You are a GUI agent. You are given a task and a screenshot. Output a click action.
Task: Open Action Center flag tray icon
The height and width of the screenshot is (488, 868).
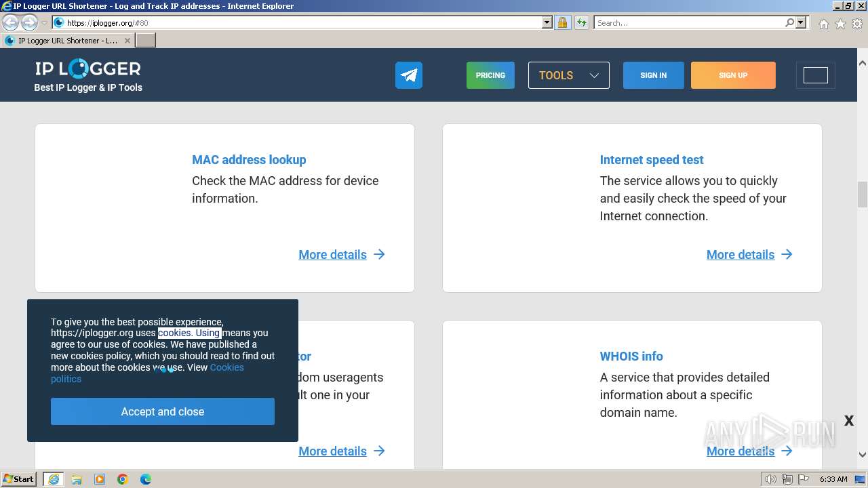(804, 479)
